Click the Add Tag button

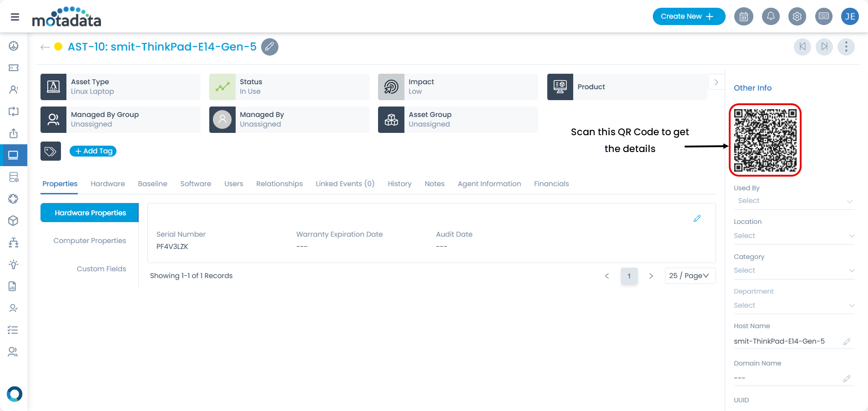point(93,151)
